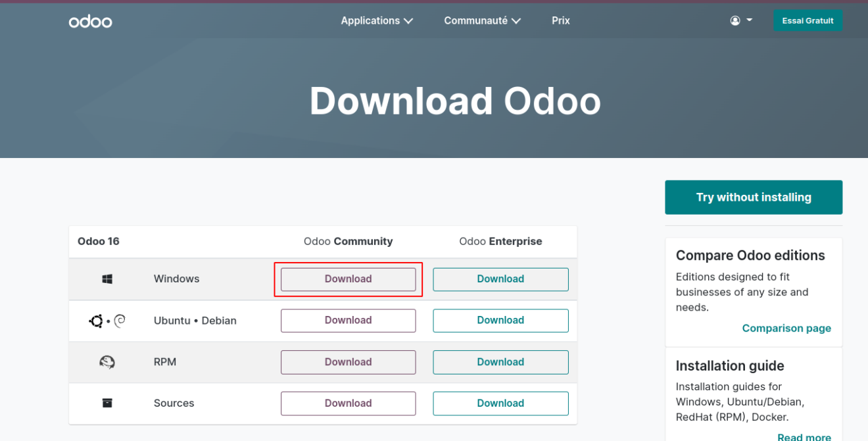This screenshot has height=441, width=868.
Task: Download Odoo Community for Windows
Action: click(348, 278)
